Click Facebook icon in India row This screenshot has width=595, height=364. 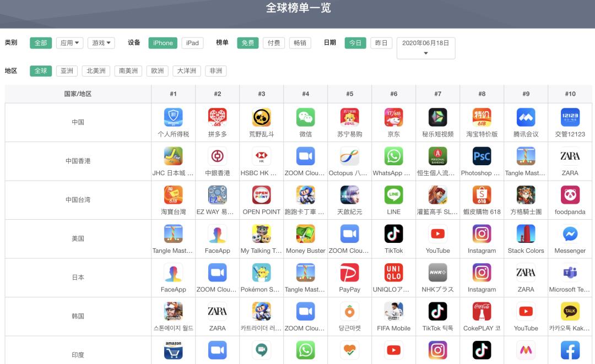point(570,350)
